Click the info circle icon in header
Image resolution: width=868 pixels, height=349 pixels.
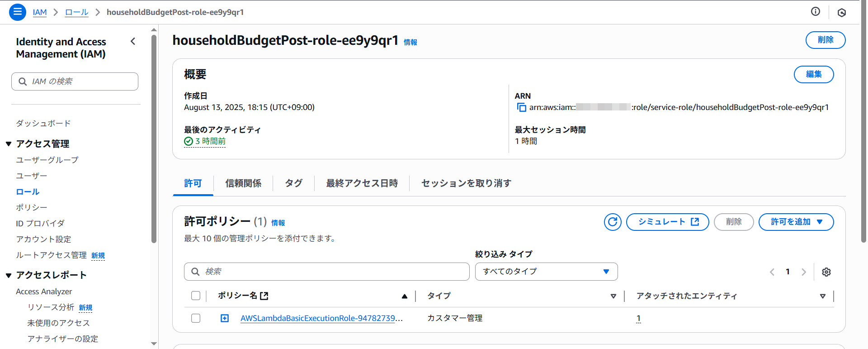point(815,12)
